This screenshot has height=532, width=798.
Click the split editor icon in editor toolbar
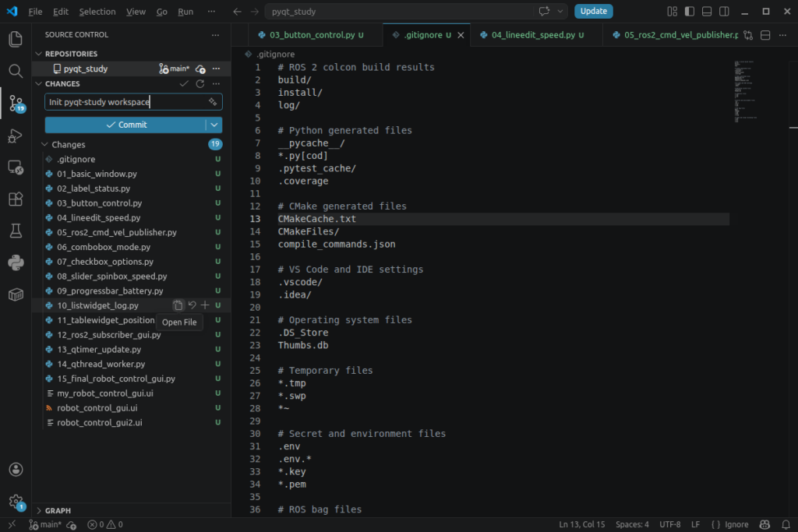pyautogui.click(x=765, y=35)
